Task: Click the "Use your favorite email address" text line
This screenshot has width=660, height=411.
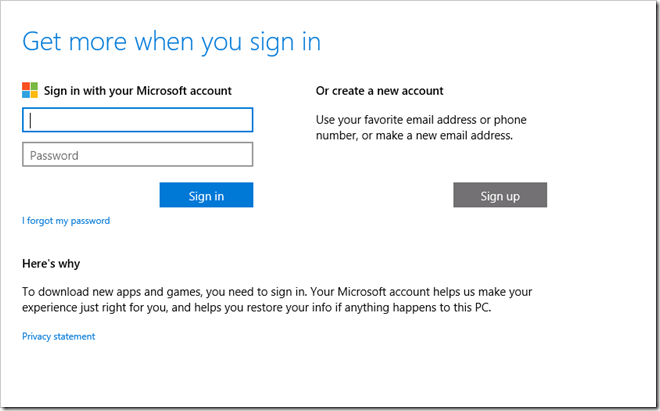Action: click(421, 120)
